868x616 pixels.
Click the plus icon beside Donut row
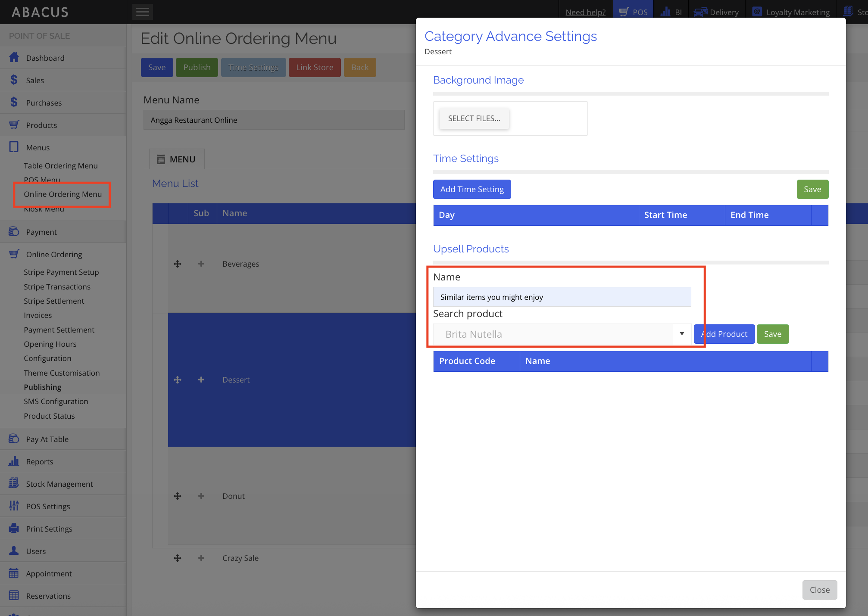pyautogui.click(x=201, y=496)
